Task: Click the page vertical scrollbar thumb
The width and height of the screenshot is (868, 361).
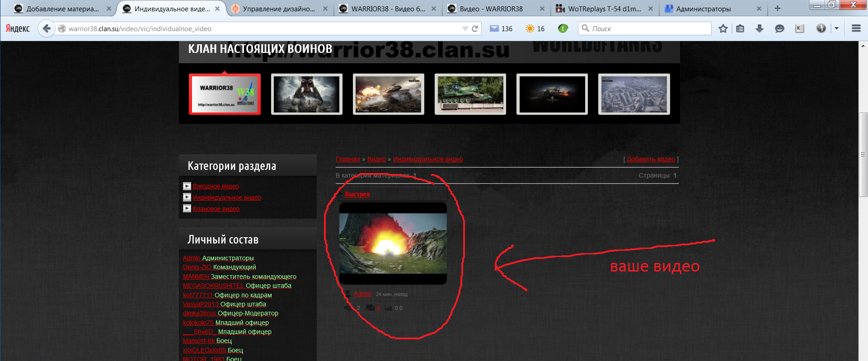Action: (x=863, y=155)
